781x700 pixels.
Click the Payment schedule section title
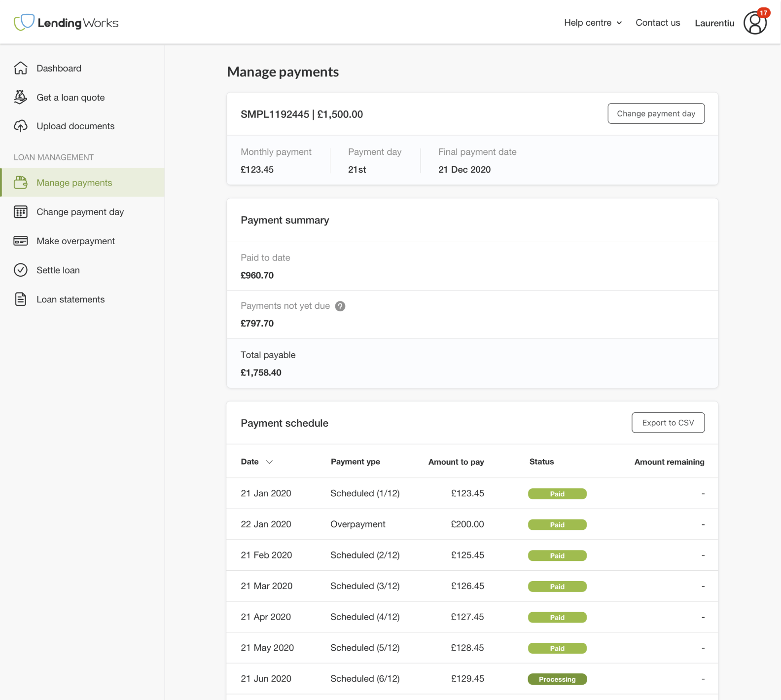pos(284,423)
